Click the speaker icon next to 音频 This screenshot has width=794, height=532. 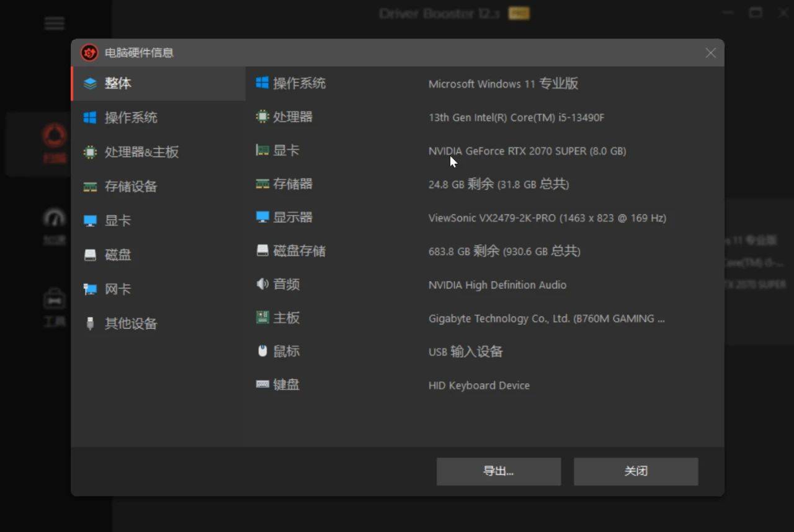pos(262,284)
